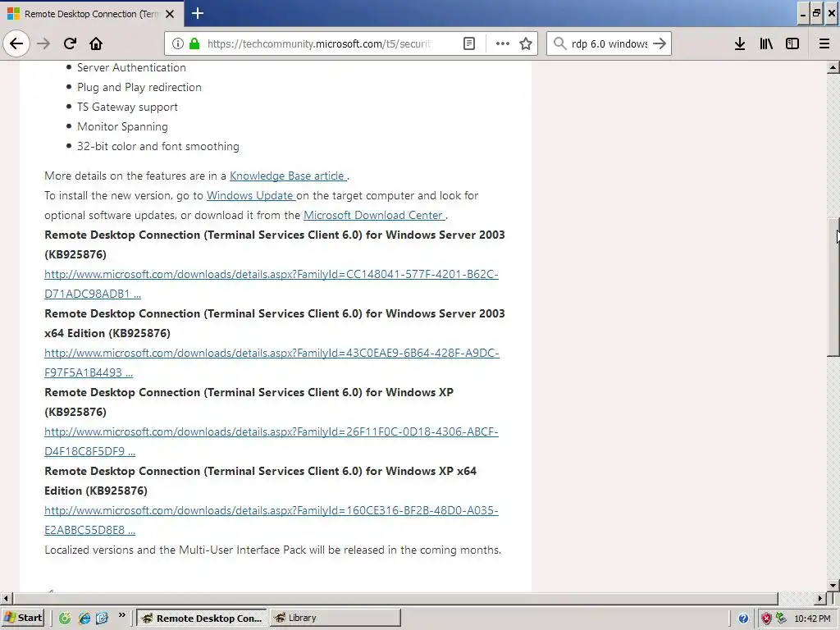The image size is (840, 630).
Task: Click the search box with rdp query
Action: tap(609, 43)
